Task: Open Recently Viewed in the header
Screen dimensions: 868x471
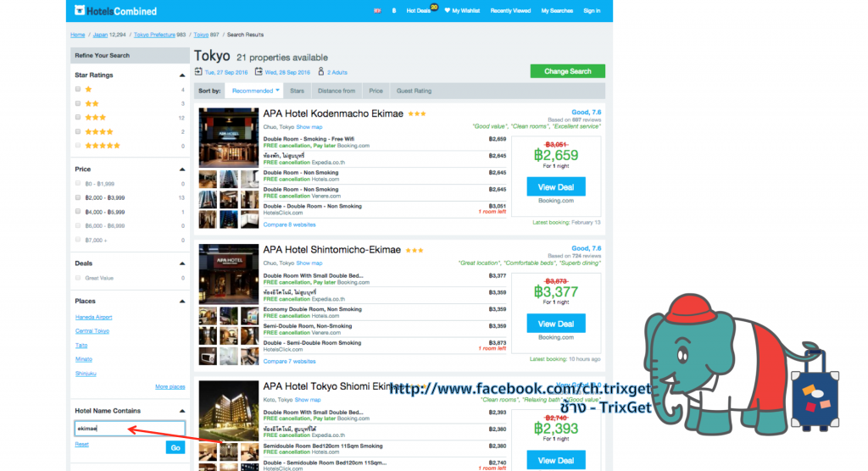Action: (x=510, y=10)
